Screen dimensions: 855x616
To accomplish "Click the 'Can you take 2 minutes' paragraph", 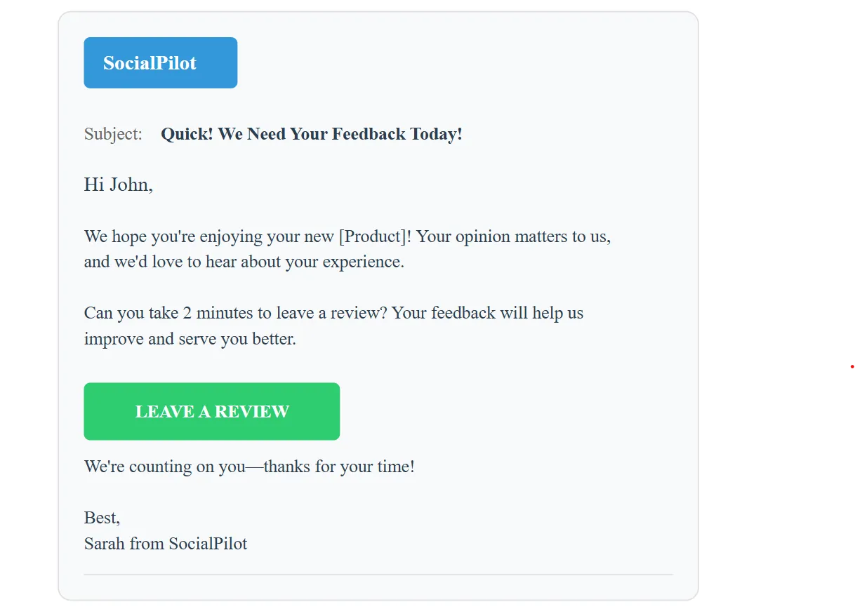I will click(333, 325).
